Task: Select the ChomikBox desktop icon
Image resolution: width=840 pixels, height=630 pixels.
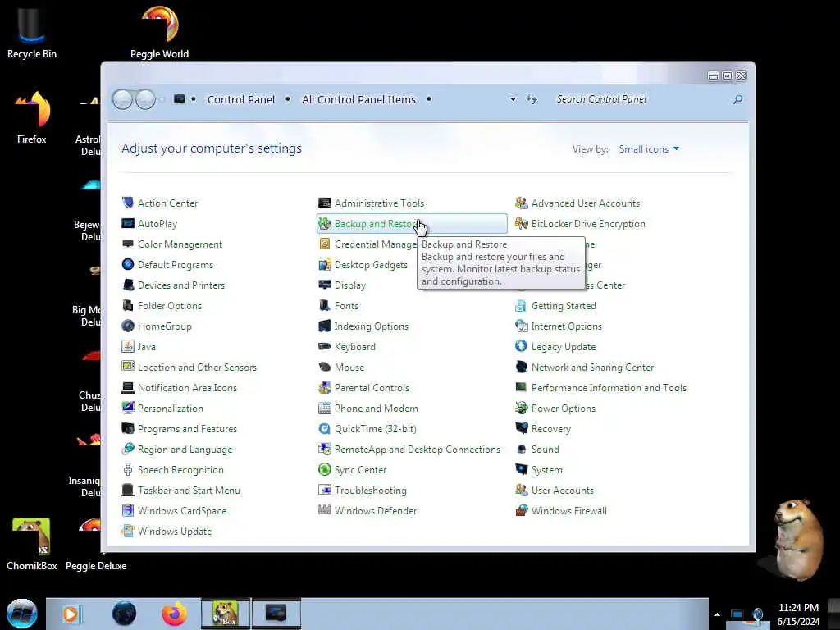Action: pyautogui.click(x=32, y=545)
